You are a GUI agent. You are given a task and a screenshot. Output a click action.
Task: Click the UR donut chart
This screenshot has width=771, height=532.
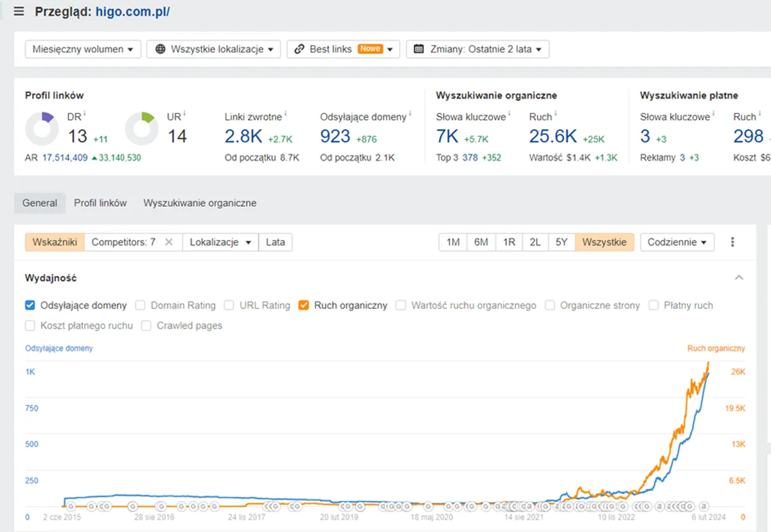[x=141, y=129]
